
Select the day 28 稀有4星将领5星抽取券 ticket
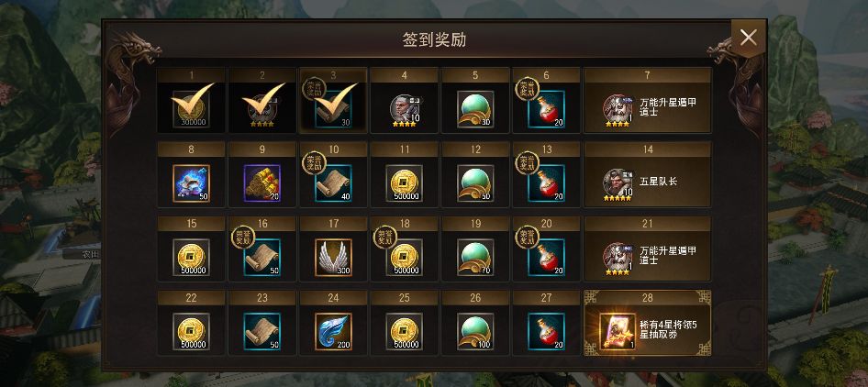[x=647, y=322]
